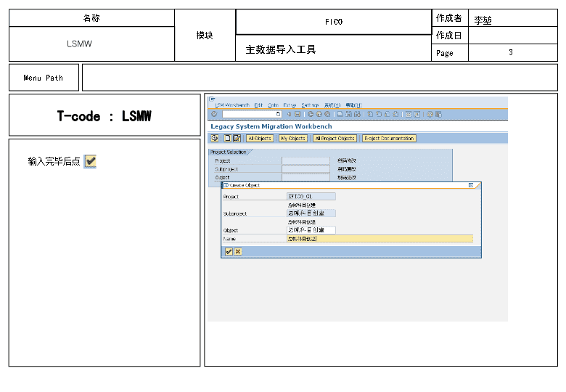566x392 pixels.
Task: Click the Change pencil icon
Action: coord(237,138)
